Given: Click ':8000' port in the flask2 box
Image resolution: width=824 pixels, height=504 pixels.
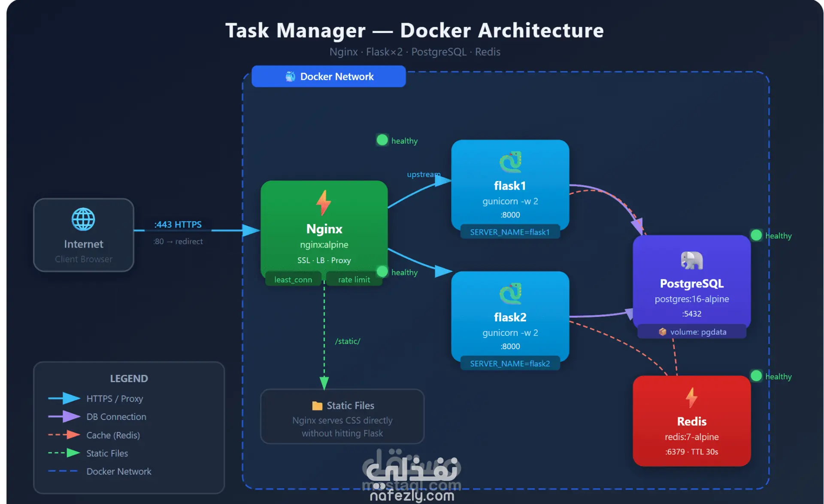Looking at the screenshot, I should click(x=510, y=346).
